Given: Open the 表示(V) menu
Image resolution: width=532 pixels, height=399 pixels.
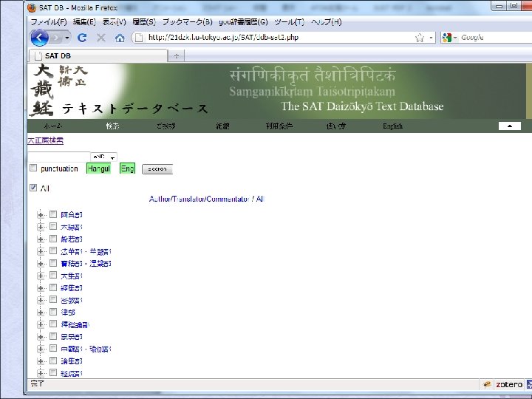Looking at the screenshot, I should (114, 22).
